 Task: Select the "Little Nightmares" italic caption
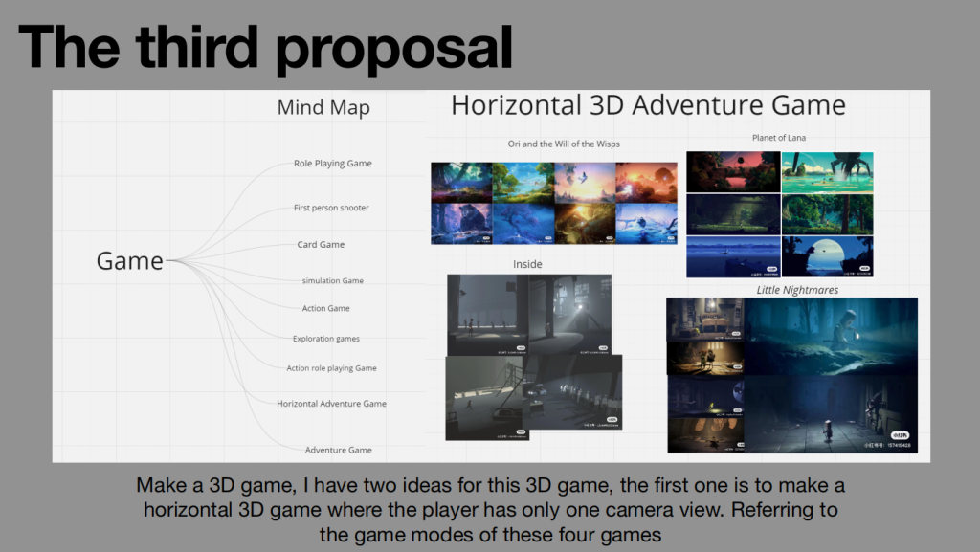pyautogui.click(x=797, y=291)
